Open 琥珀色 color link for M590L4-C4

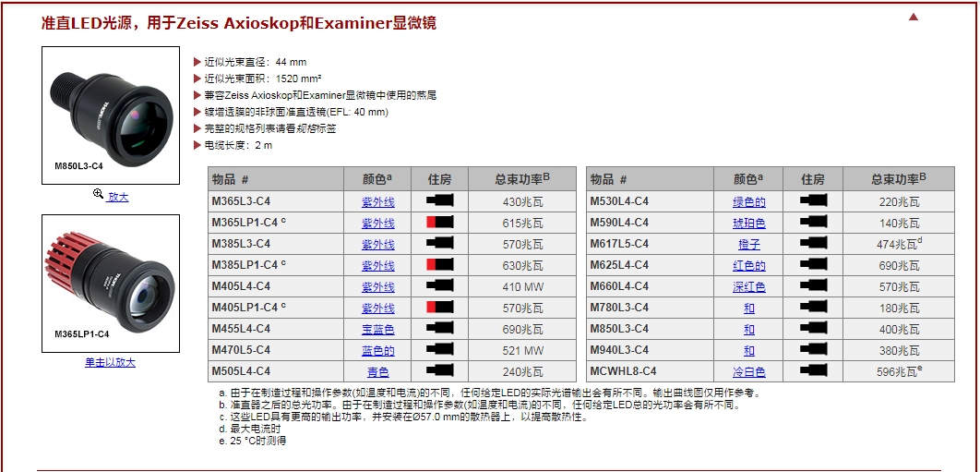pyautogui.click(x=749, y=224)
